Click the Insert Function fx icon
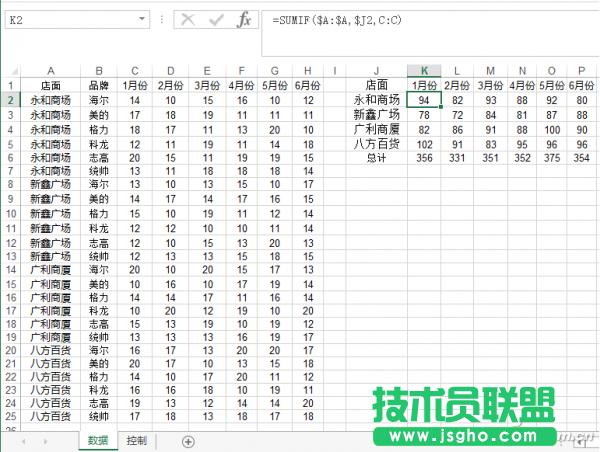The width and height of the screenshot is (600, 452). tap(243, 20)
